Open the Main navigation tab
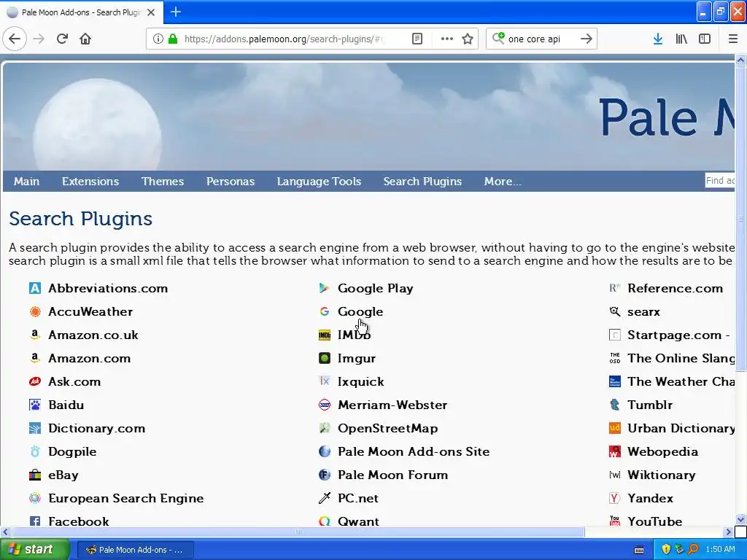747x560 pixels. click(x=27, y=182)
